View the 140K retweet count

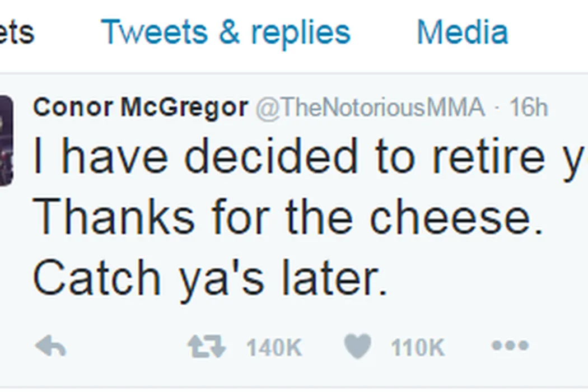coord(274,348)
